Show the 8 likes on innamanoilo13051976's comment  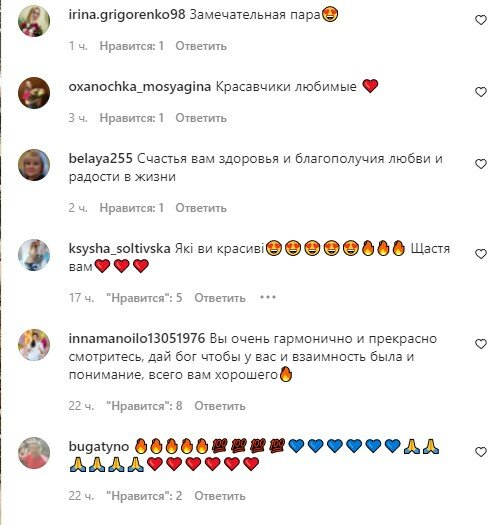[x=144, y=406]
